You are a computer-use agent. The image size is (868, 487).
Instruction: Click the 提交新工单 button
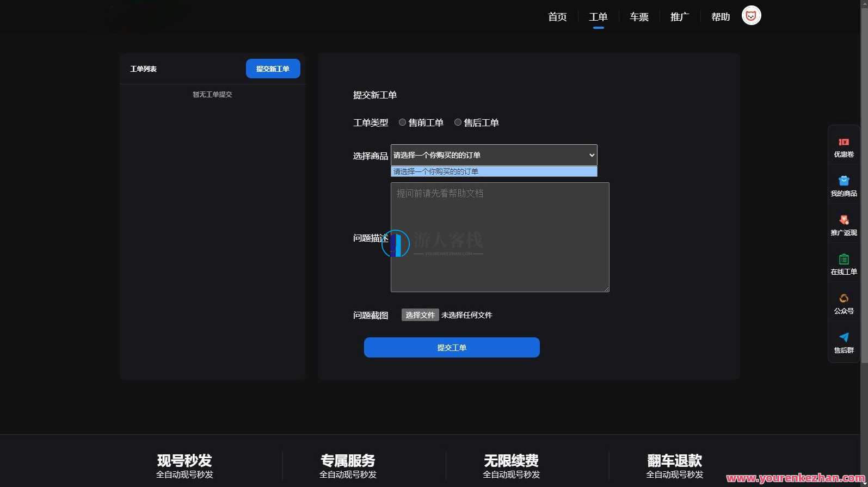[273, 69]
